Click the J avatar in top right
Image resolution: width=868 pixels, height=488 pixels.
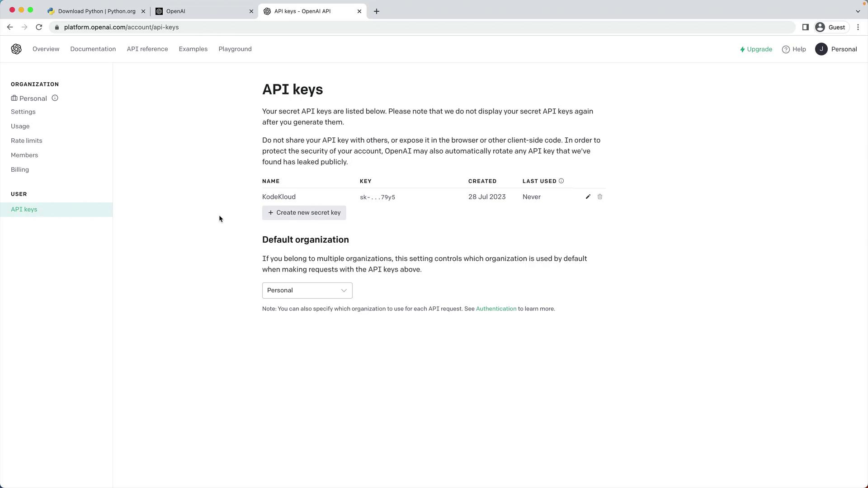[x=821, y=49]
